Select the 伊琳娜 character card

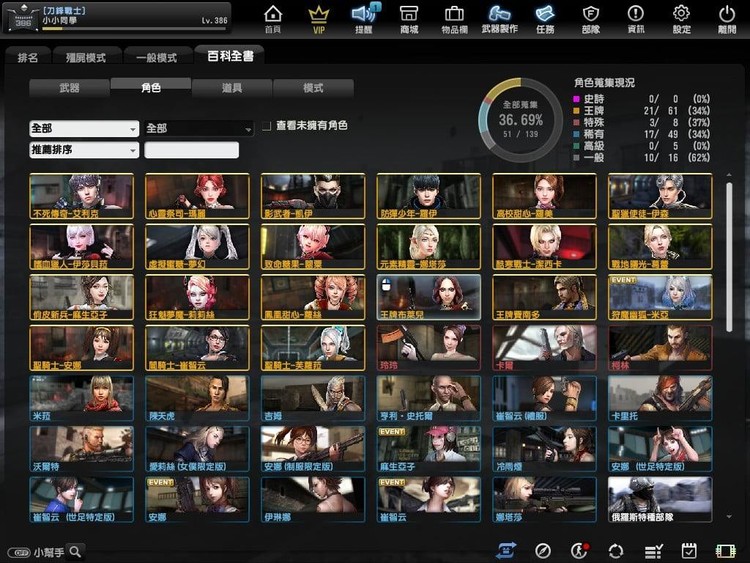click(x=313, y=499)
